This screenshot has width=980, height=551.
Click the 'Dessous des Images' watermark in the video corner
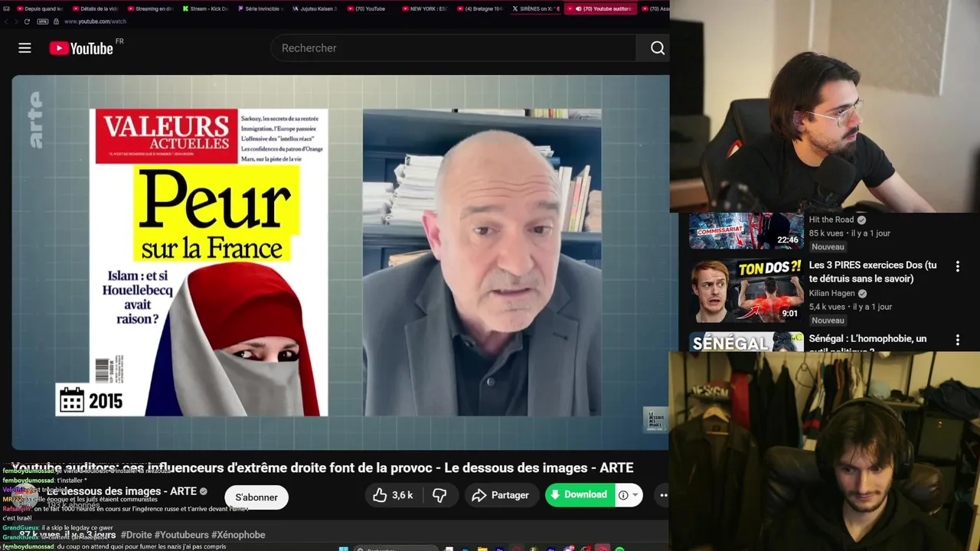[x=655, y=419]
